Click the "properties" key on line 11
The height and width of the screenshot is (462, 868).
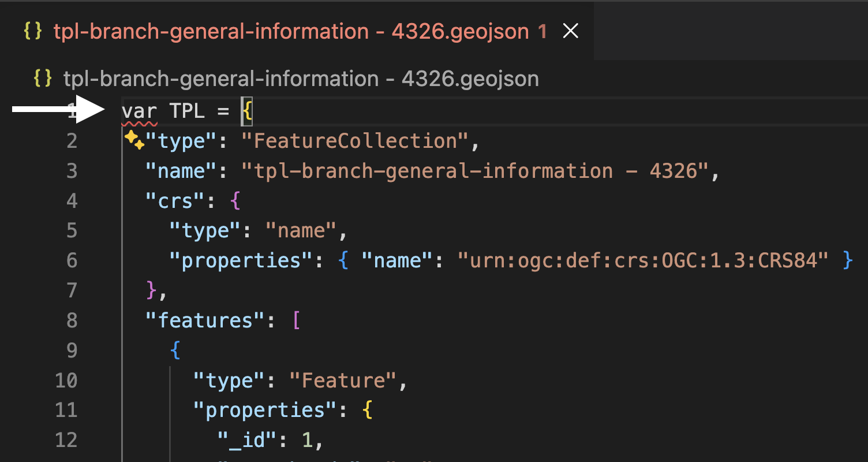(265, 410)
